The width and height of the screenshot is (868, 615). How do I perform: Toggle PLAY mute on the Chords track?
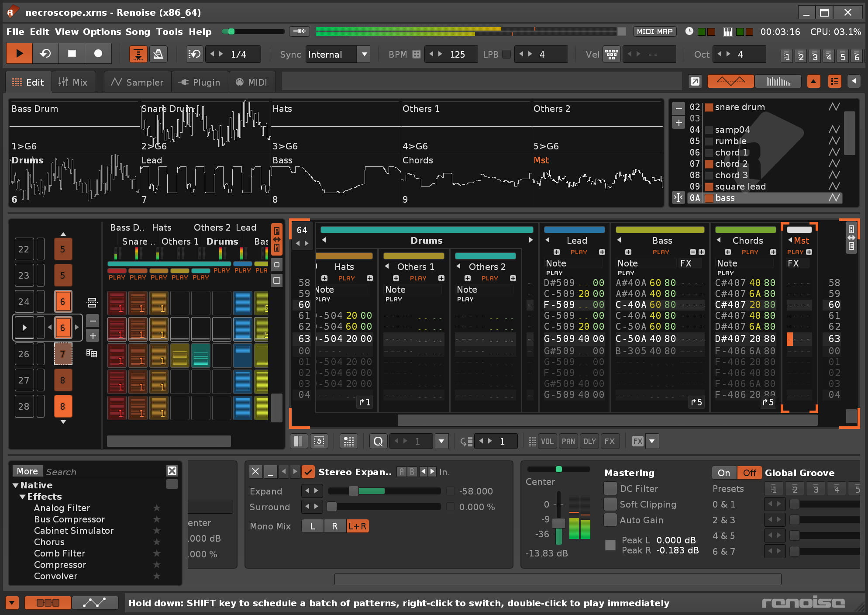750,252
